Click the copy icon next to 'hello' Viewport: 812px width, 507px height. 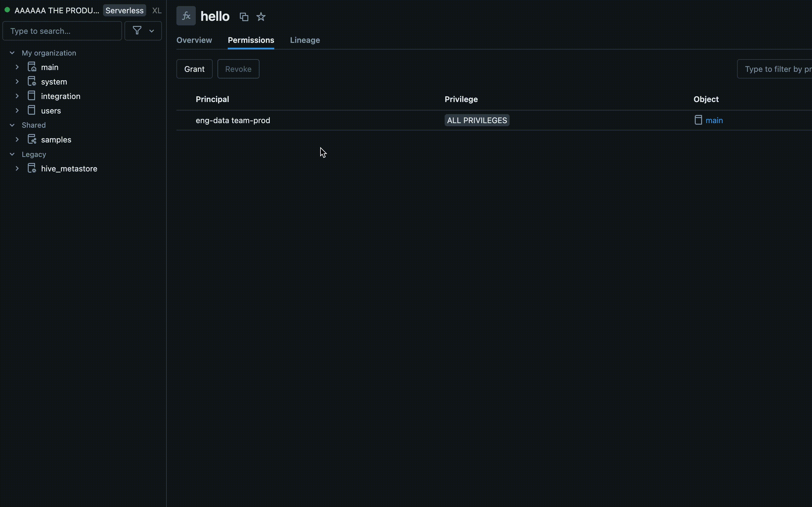pyautogui.click(x=244, y=16)
